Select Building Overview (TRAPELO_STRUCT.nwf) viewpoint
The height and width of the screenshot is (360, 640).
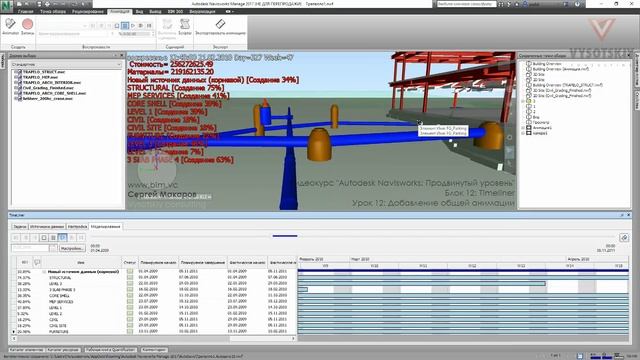[567, 85]
